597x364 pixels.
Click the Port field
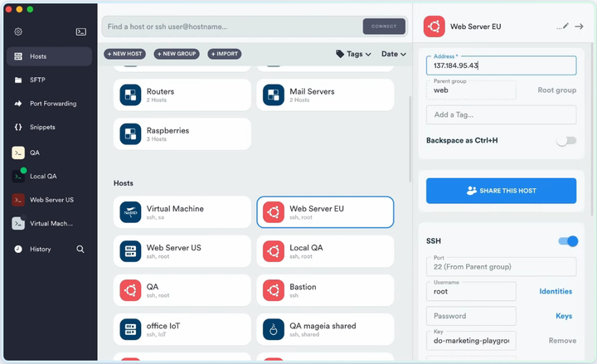pyautogui.click(x=501, y=266)
